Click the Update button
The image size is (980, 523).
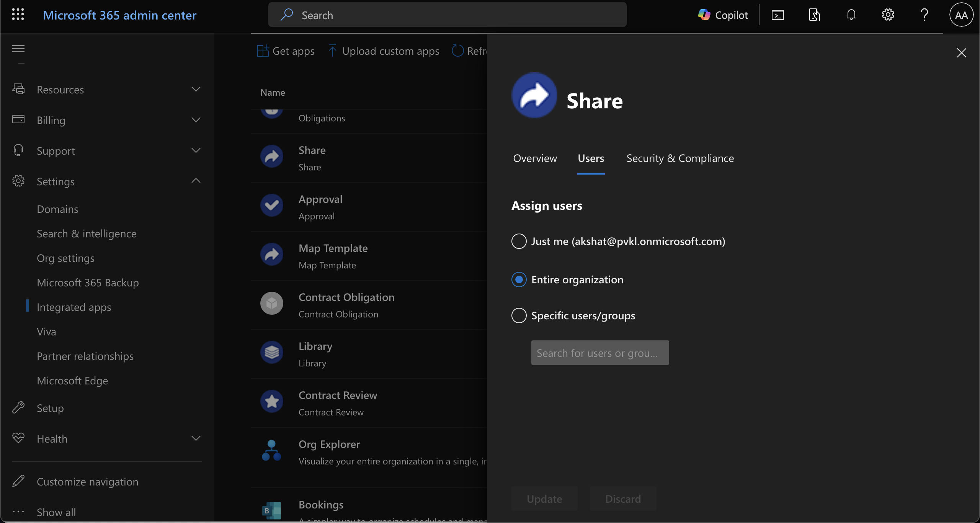pyautogui.click(x=544, y=498)
